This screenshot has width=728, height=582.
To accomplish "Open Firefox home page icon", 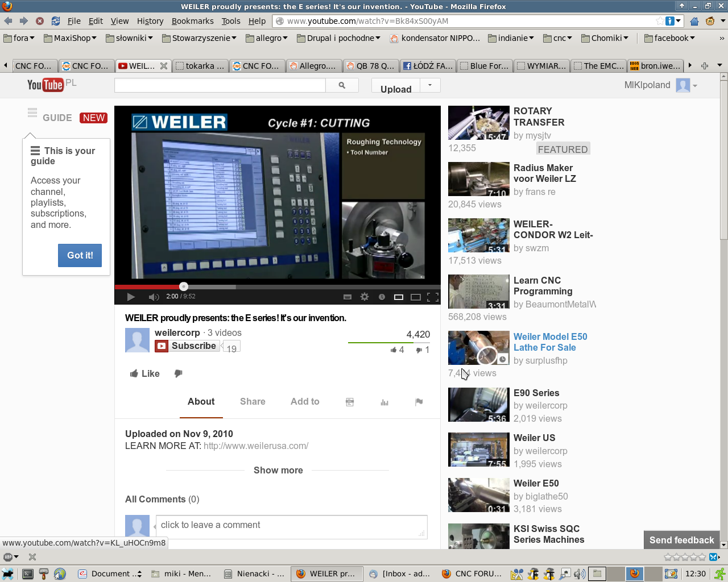I will 694,21.
